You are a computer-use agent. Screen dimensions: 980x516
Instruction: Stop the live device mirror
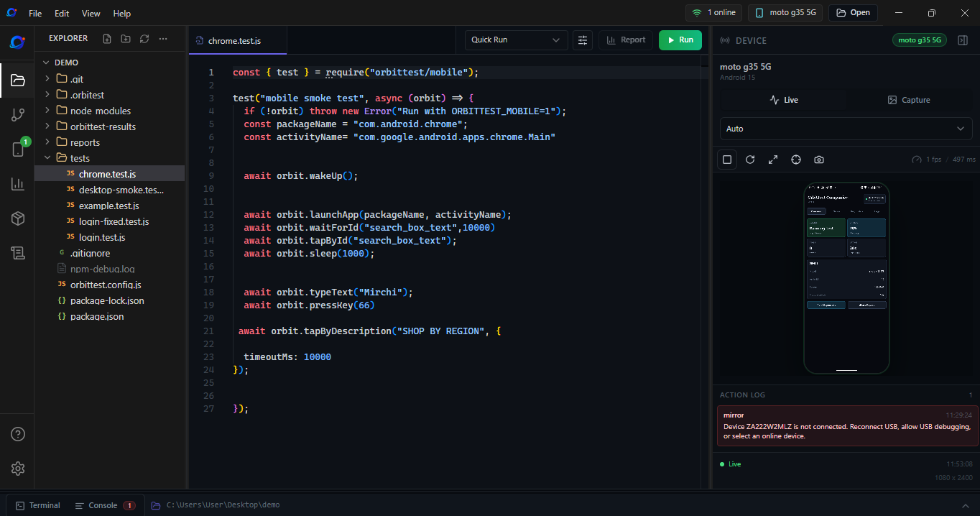point(727,160)
